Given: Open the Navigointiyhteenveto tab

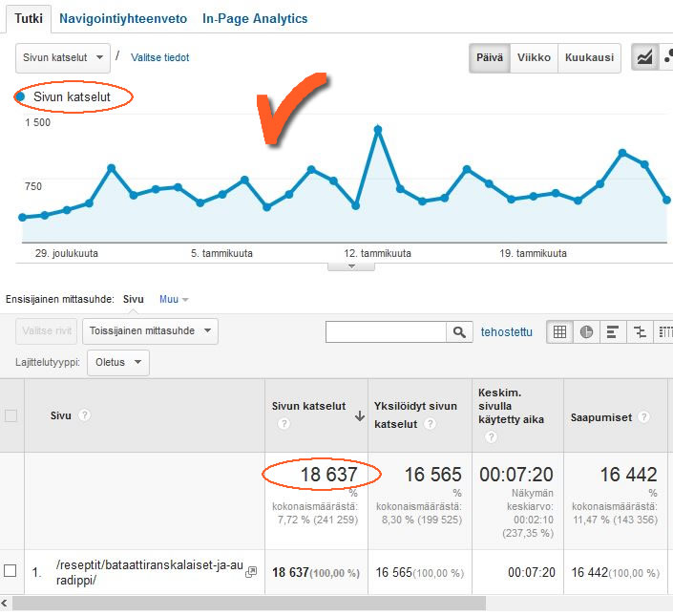Looking at the screenshot, I should (123, 18).
